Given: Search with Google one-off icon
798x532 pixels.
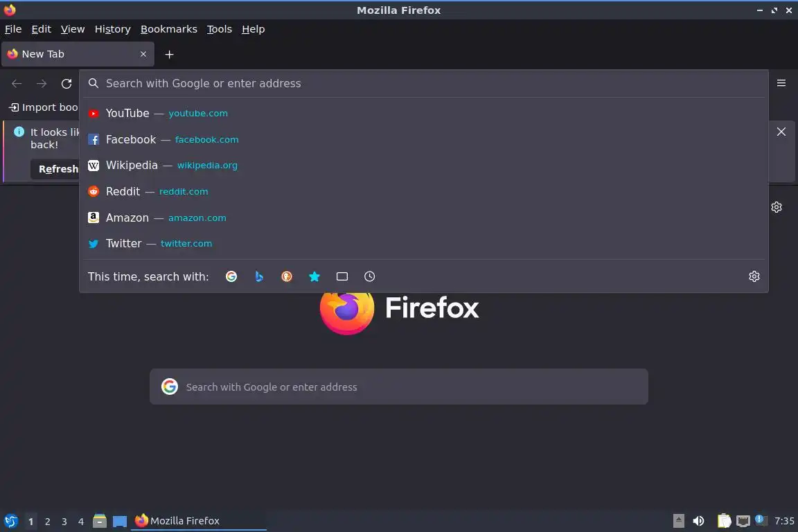Looking at the screenshot, I should [x=231, y=276].
